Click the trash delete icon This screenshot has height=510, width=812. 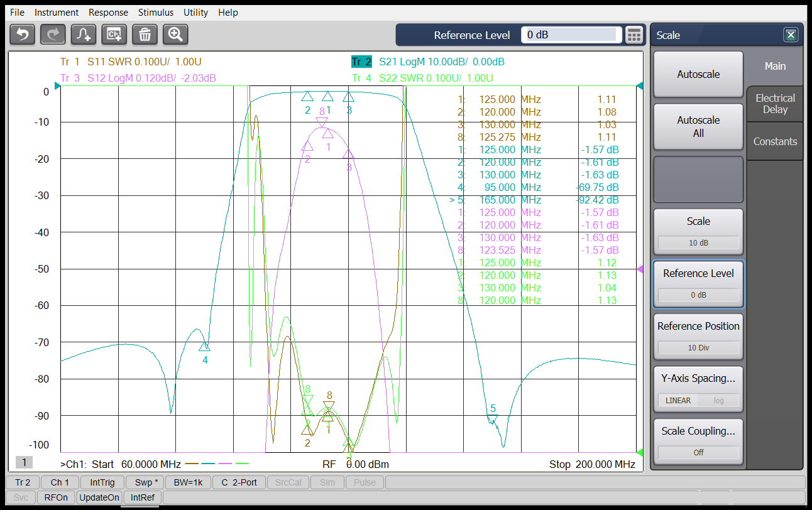coord(145,35)
